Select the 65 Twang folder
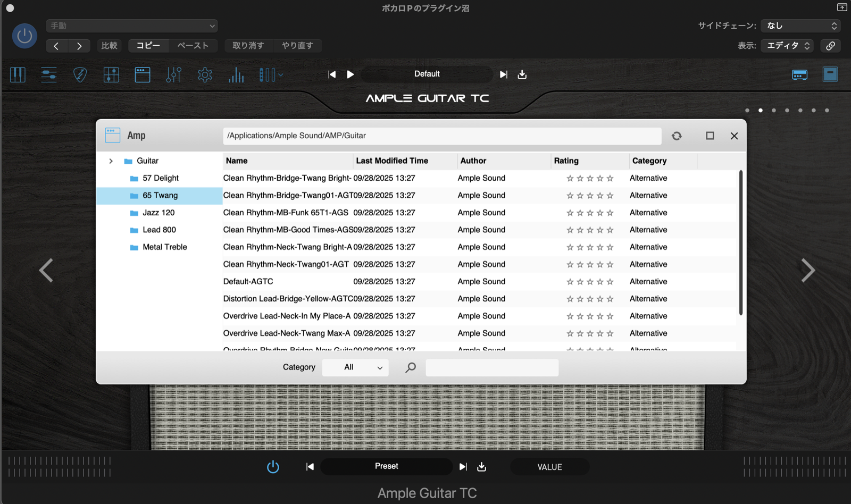The image size is (851, 504). coord(160,196)
